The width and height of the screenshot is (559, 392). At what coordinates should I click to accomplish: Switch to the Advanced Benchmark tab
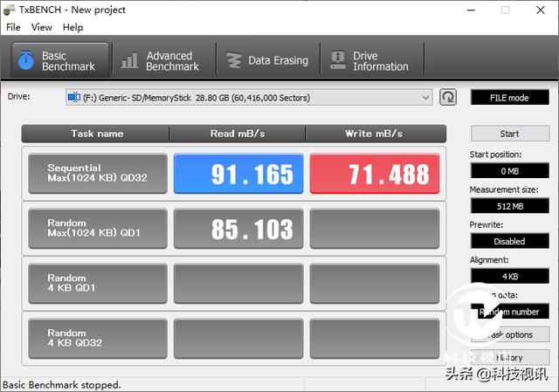coord(164,60)
